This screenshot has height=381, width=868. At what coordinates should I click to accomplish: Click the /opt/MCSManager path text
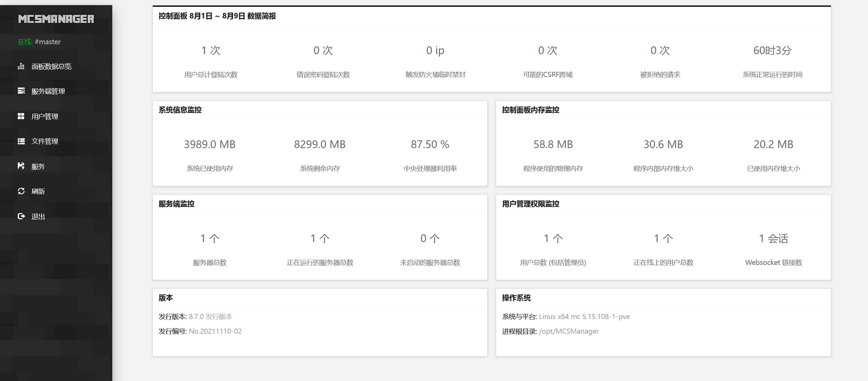click(x=569, y=331)
